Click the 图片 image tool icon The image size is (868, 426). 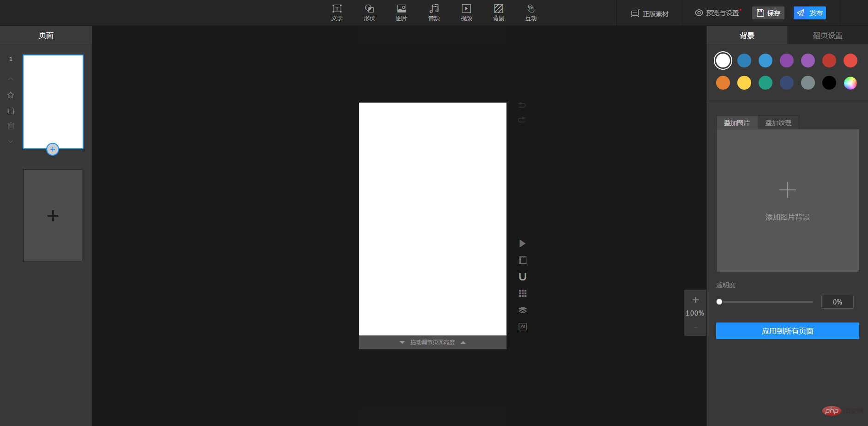402,12
